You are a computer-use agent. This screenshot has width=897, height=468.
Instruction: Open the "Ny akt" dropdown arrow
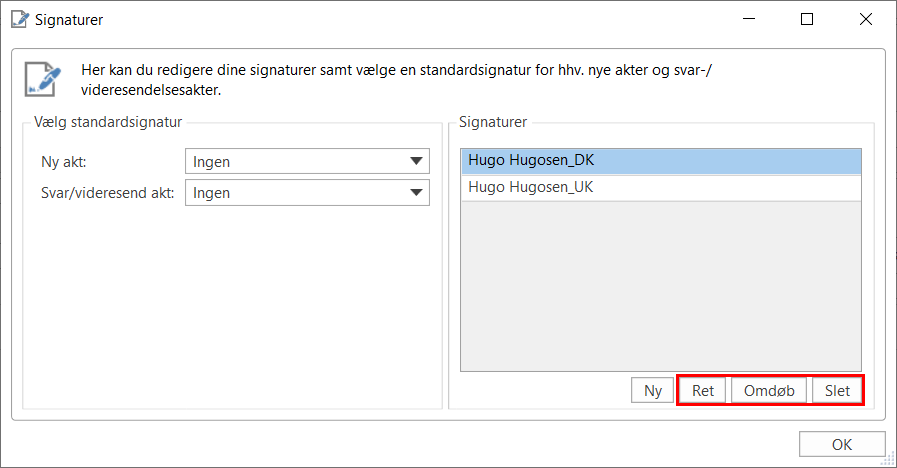tap(416, 162)
